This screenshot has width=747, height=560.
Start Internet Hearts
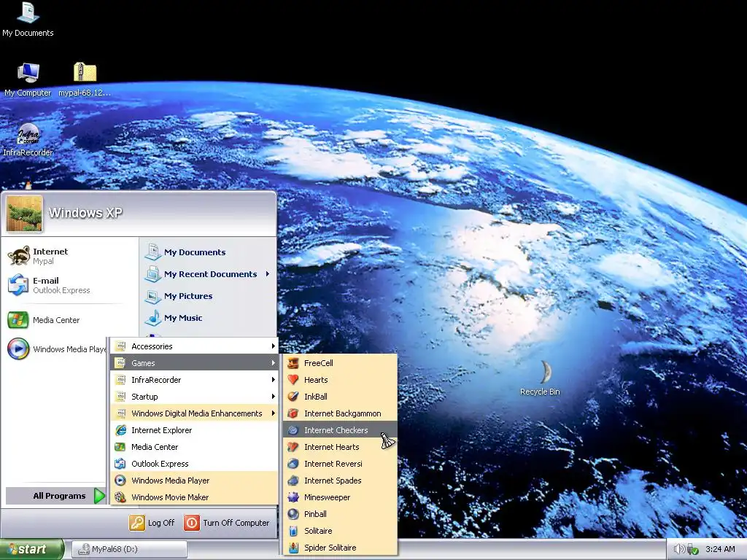340,447
